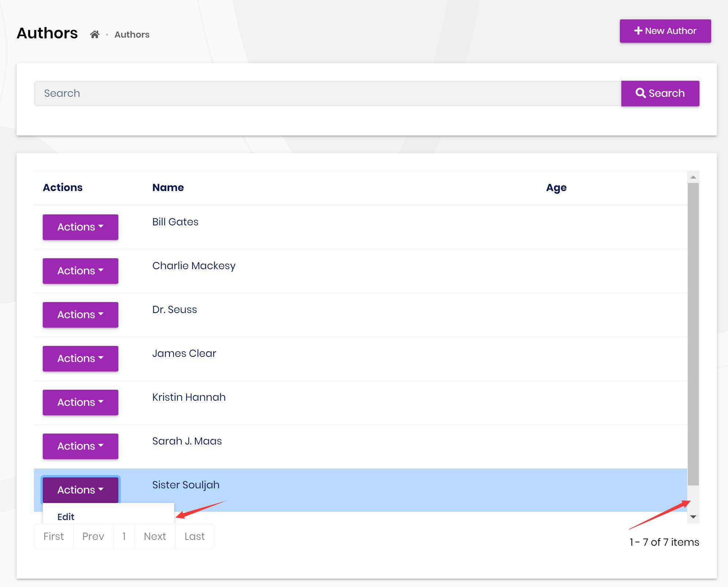Select page 1 in pagination
Screen dimensions: 728x587
click(x=124, y=536)
